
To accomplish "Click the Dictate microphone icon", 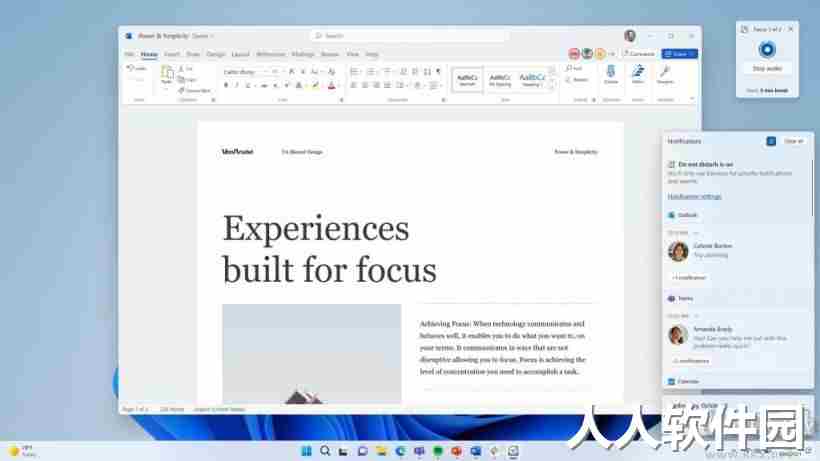I will pyautogui.click(x=611, y=71).
